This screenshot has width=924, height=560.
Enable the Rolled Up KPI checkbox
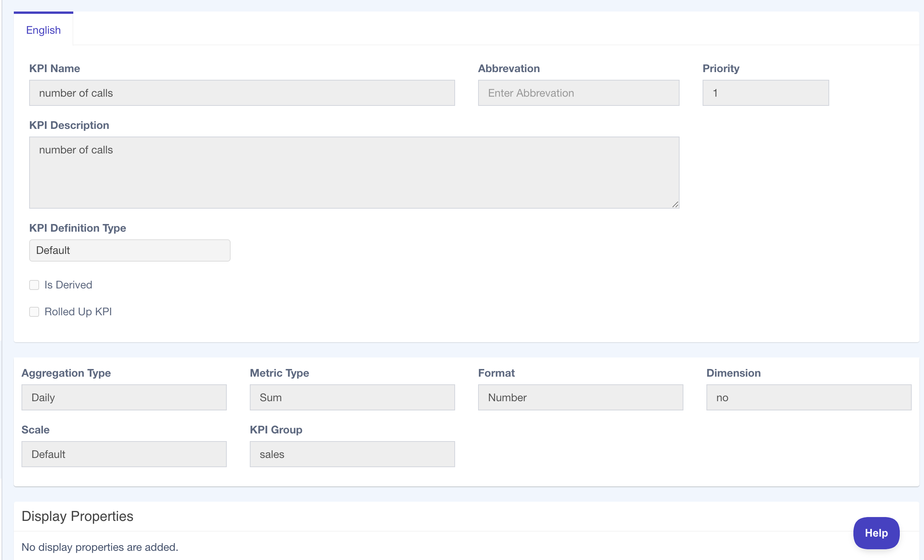[x=34, y=312]
